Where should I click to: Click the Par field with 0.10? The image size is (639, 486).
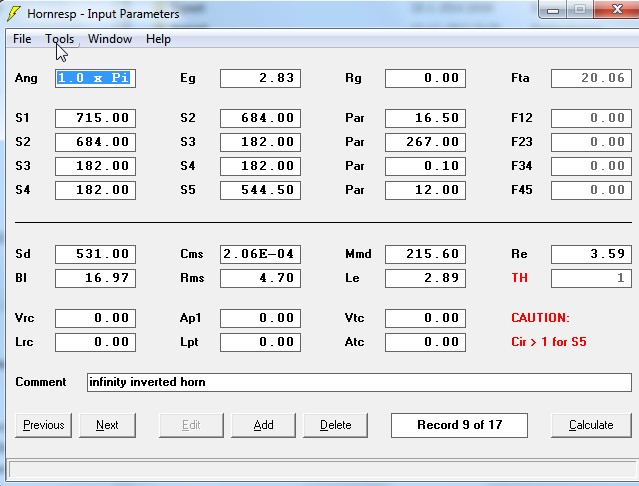point(425,166)
